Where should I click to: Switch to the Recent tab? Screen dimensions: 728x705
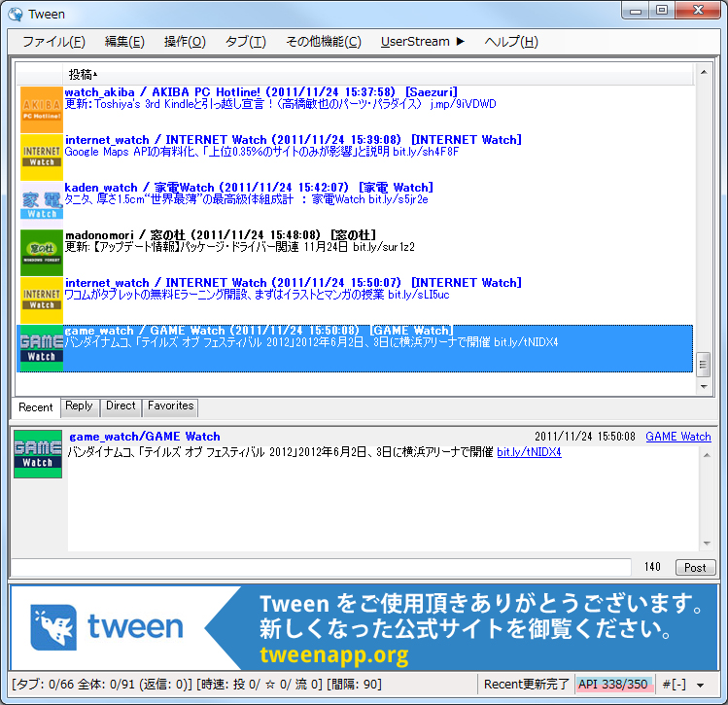(x=36, y=407)
